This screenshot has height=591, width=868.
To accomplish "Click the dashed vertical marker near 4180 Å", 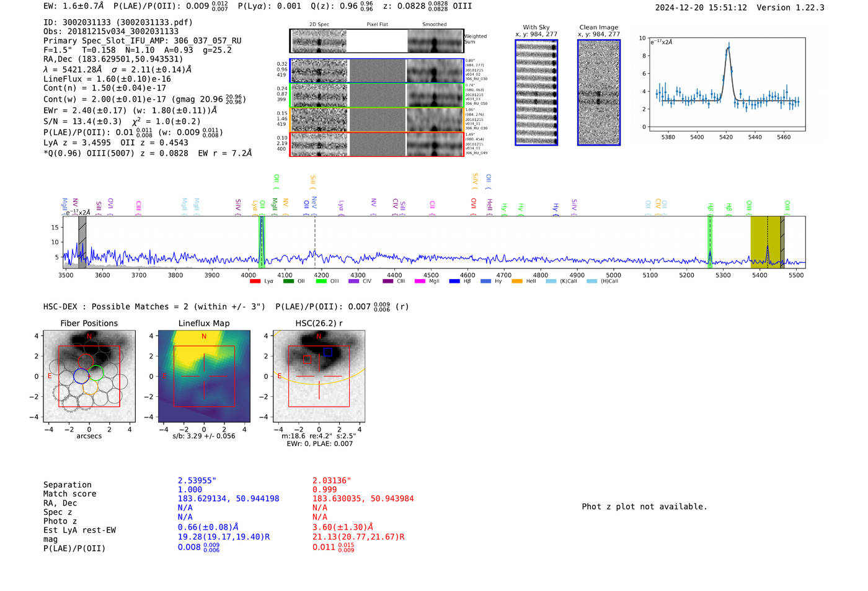I will [315, 242].
